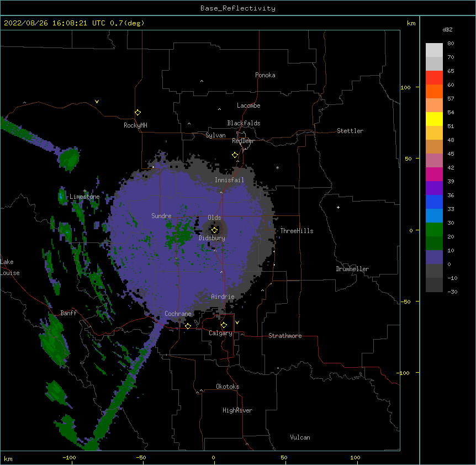Click the white plus marker west of Drumheller area
The width and height of the screenshot is (476, 465).
click(338, 207)
